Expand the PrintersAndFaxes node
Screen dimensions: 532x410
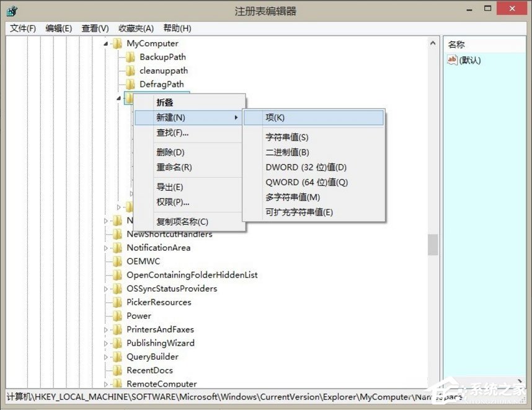point(105,329)
